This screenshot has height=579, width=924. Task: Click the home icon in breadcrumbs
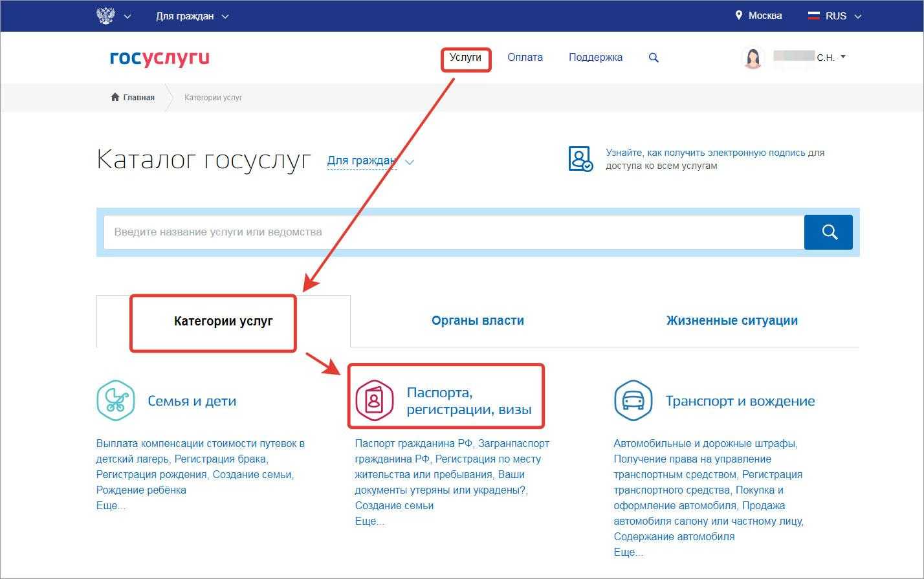point(115,97)
